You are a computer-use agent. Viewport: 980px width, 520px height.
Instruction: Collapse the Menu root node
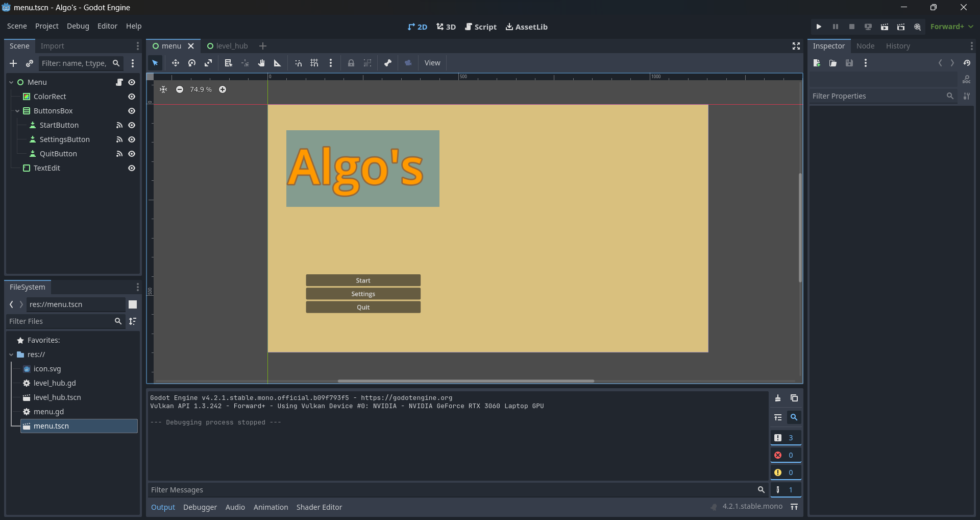[11, 82]
